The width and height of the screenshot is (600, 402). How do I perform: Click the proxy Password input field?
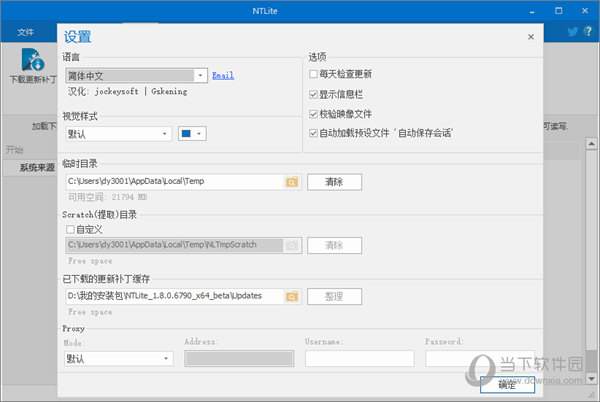pos(480,359)
